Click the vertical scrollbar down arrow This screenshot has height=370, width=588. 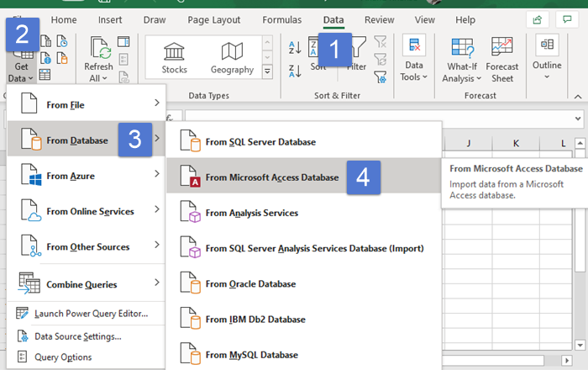point(580,346)
